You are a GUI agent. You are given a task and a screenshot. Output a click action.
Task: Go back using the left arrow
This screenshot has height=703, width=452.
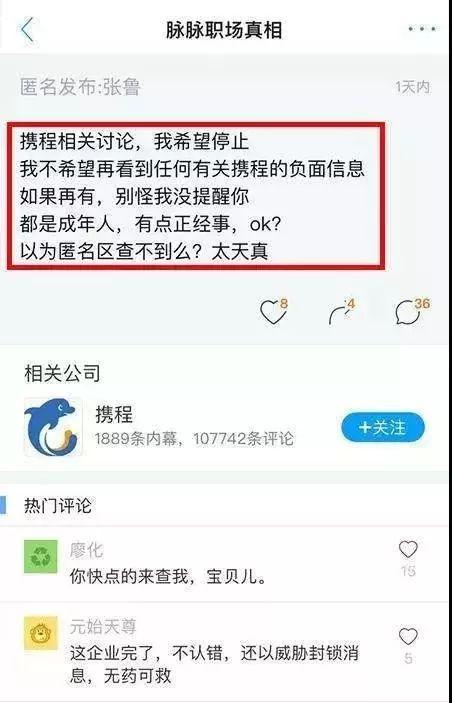pos(27,30)
